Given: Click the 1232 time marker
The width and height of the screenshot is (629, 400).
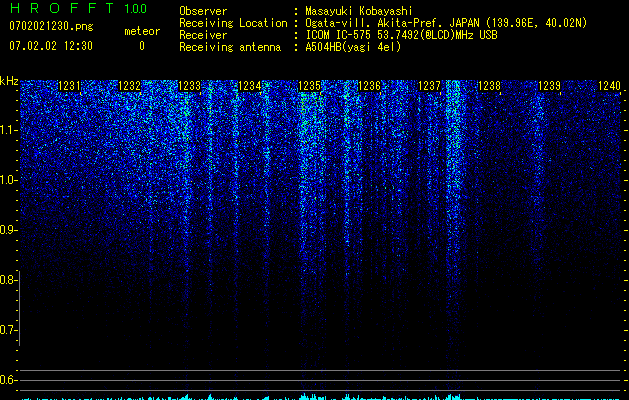Looking at the screenshot, I should pyautogui.click(x=130, y=86).
